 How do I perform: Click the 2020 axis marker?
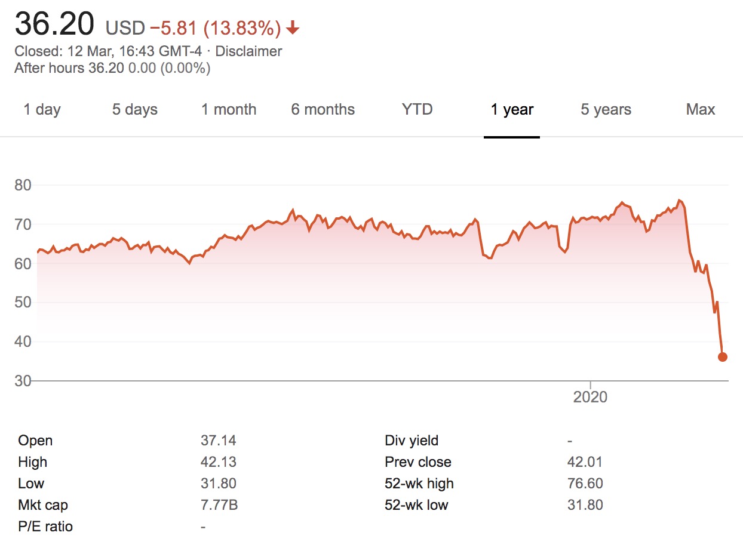pyautogui.click(x=590, y=396)
